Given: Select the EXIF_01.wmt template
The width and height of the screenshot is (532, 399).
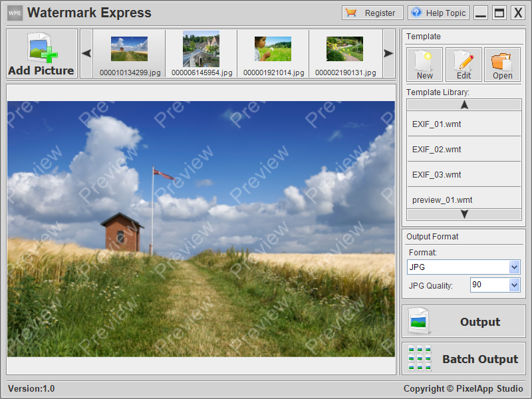Looking at the screenshot, I should point(464,124).
